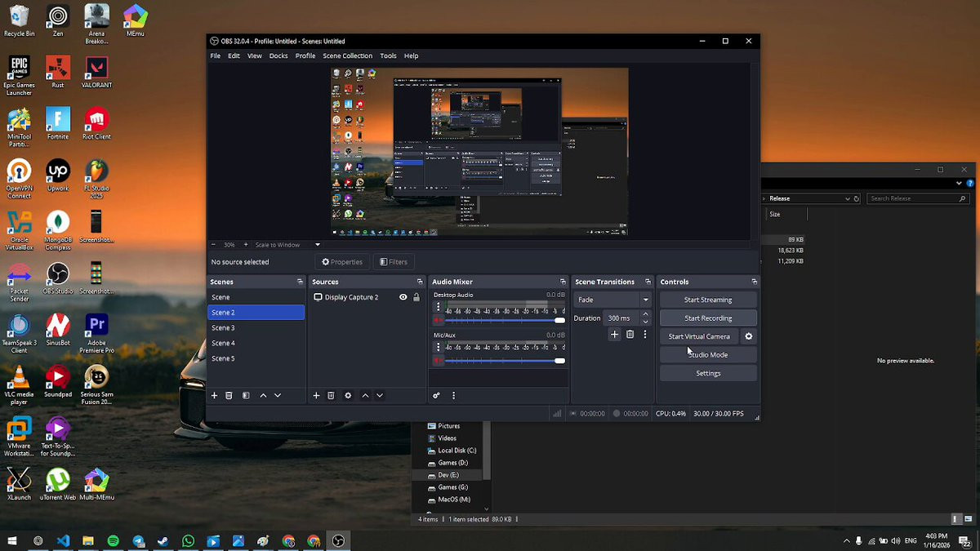Screen dimensions: 980x551
Task: Expand the Fade transition dropdown
Action: coord(645,300)
